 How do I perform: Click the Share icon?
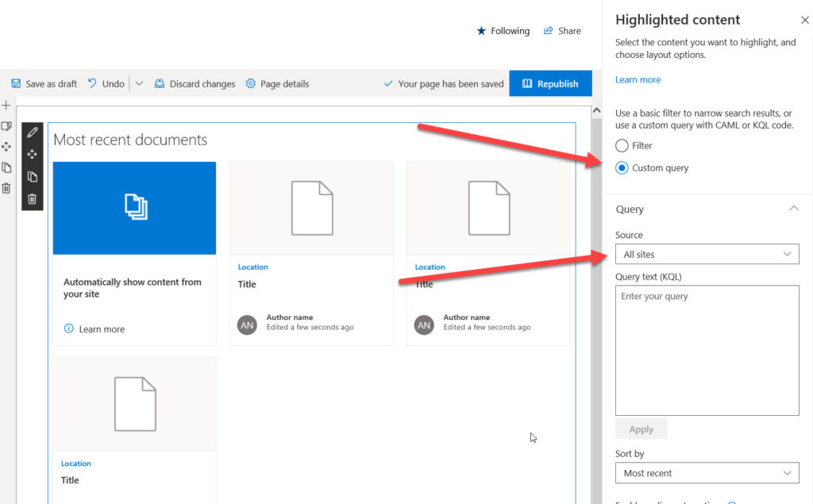click(x=549, y=31)
